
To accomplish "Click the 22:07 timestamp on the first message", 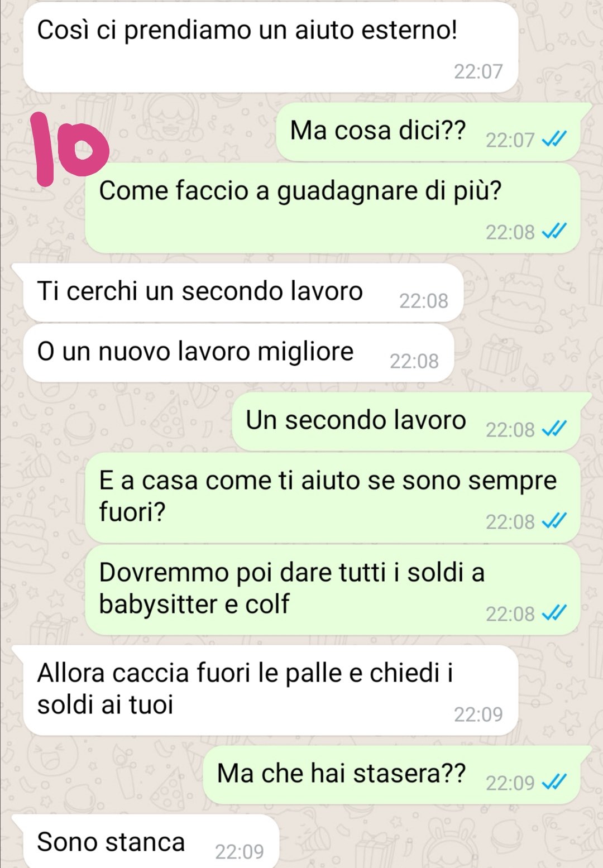I will tap(478, 71).
